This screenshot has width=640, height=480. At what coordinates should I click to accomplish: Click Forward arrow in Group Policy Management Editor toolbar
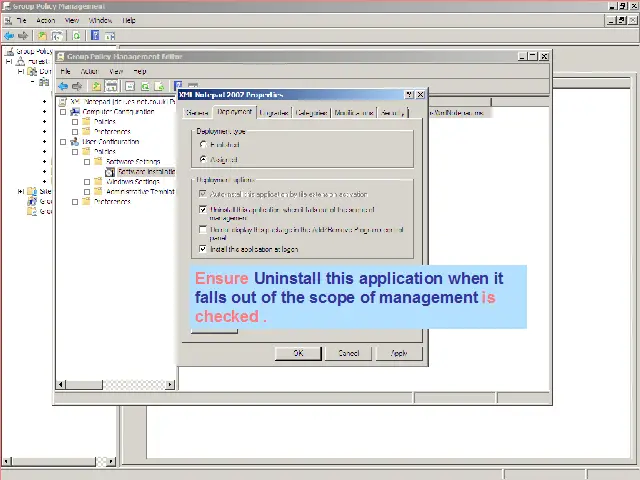coord(77,86)
